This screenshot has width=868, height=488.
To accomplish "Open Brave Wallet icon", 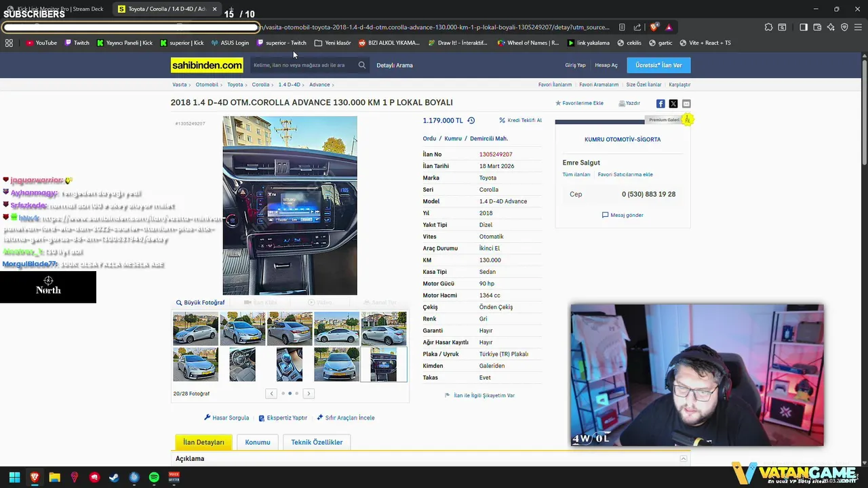I will pos(817,27).
